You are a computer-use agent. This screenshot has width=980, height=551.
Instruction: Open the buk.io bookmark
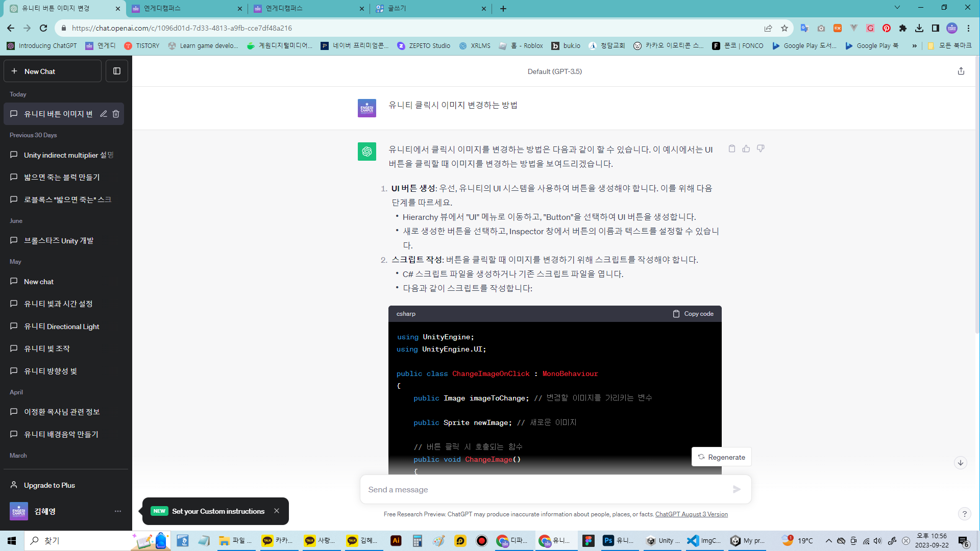pyautogui.click(x=566, y=45)
